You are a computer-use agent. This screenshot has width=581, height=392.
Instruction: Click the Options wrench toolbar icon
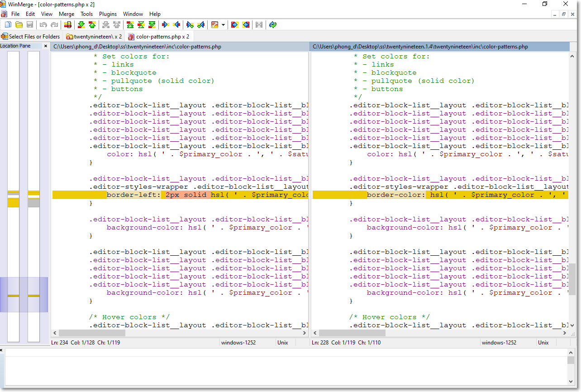215,24
